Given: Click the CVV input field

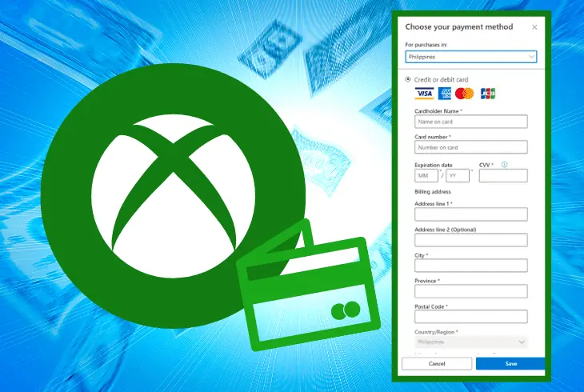Looking at the screenshot, I should (x=503, y=175).
